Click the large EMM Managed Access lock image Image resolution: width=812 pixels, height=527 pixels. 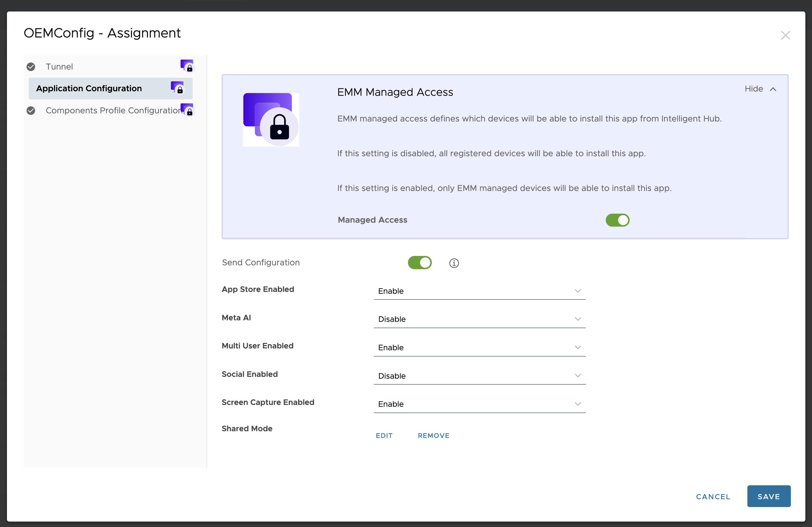coord(271,119)
